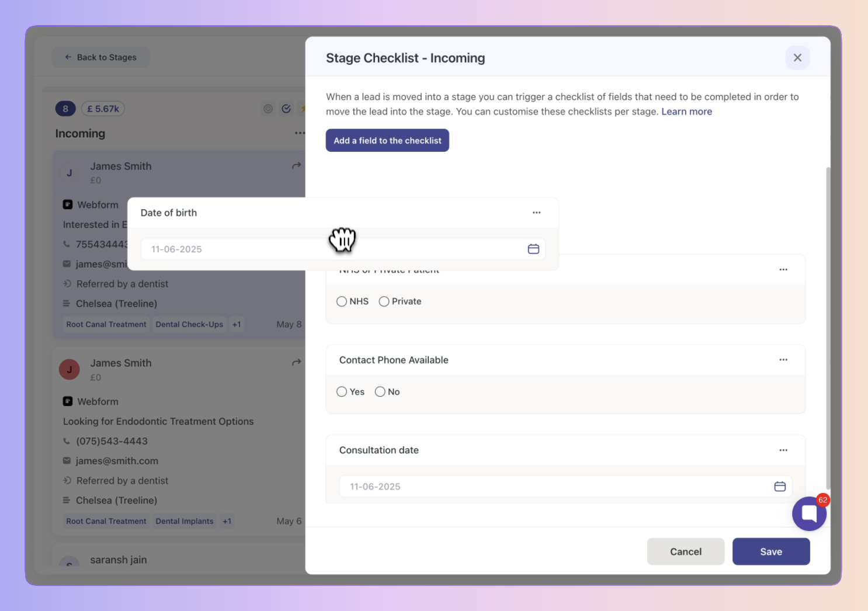Click Chelsea (Treeline) on first card
The width and height of the screenshot is (868, 611).
pos(116,304)
